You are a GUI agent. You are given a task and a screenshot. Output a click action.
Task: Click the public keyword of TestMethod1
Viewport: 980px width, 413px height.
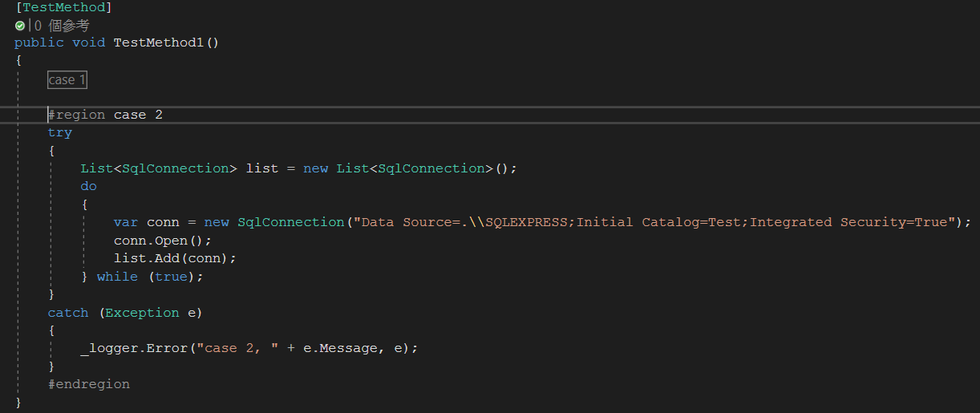pos(38,43)
